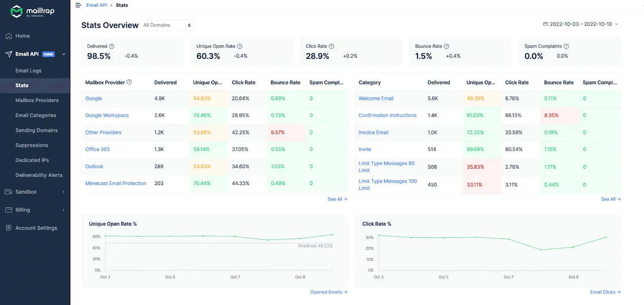Open the Google mailbox provider link
Screen dimensions: 644x305
point(94,98)
